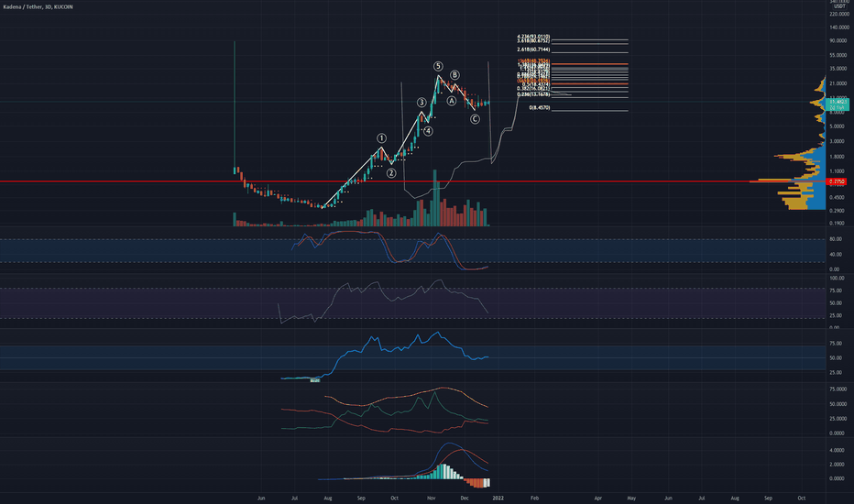The height and width of the screenshot is (504, 854).
Task: Select corrective wave label circled C
Action: [475, 119]
